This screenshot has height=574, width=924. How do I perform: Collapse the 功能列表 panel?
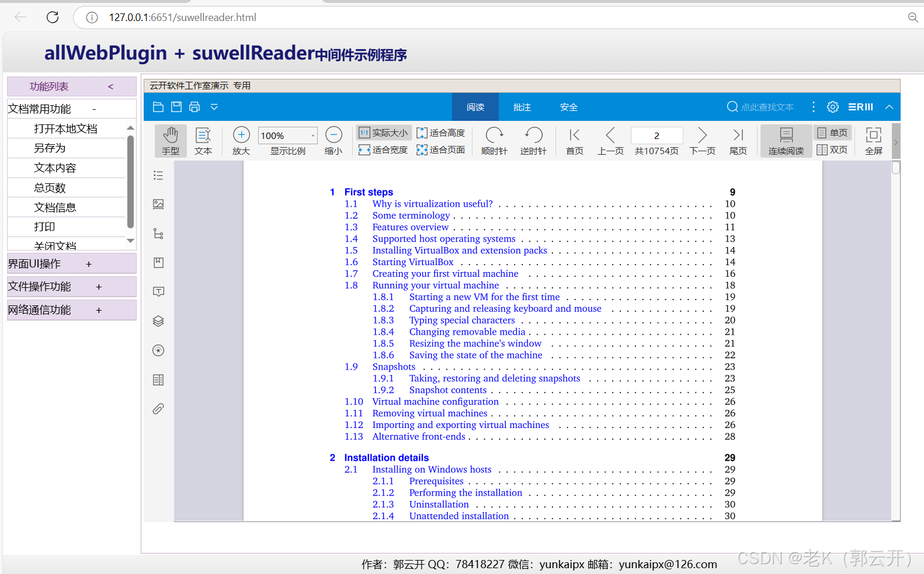pyautogui.click(x=110, y=86)
